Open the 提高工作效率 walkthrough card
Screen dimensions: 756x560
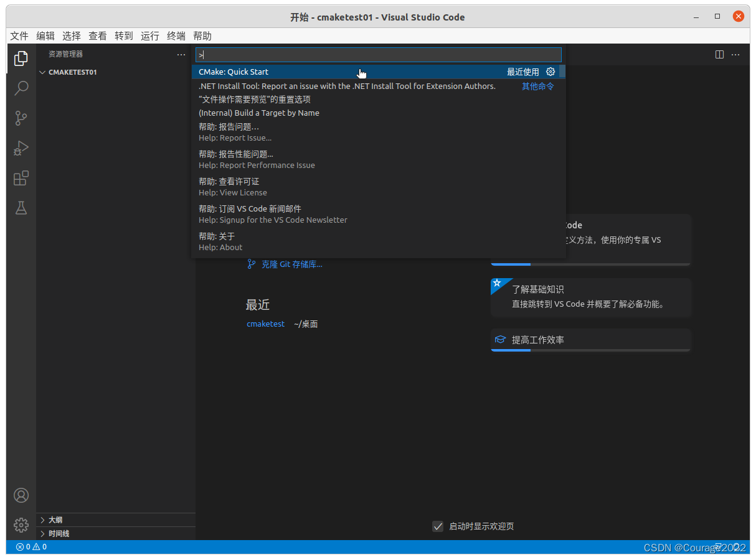[591, 340]
